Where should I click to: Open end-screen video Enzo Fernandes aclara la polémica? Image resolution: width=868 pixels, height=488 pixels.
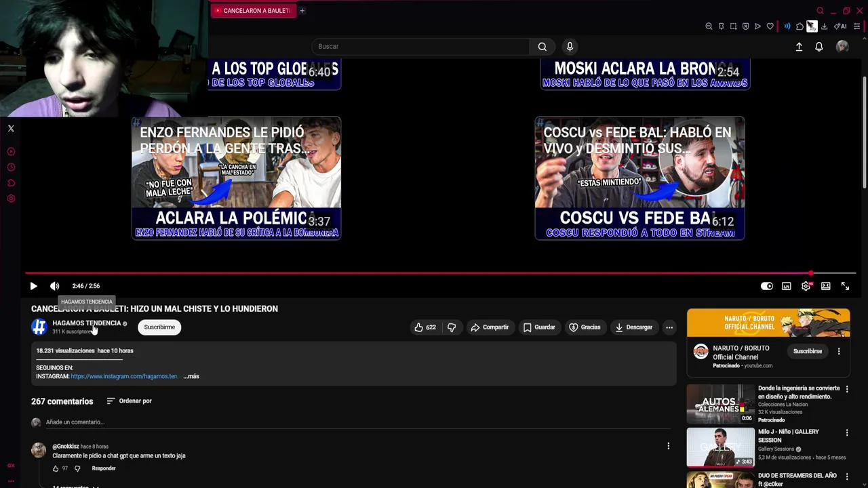tap(236, 178)
